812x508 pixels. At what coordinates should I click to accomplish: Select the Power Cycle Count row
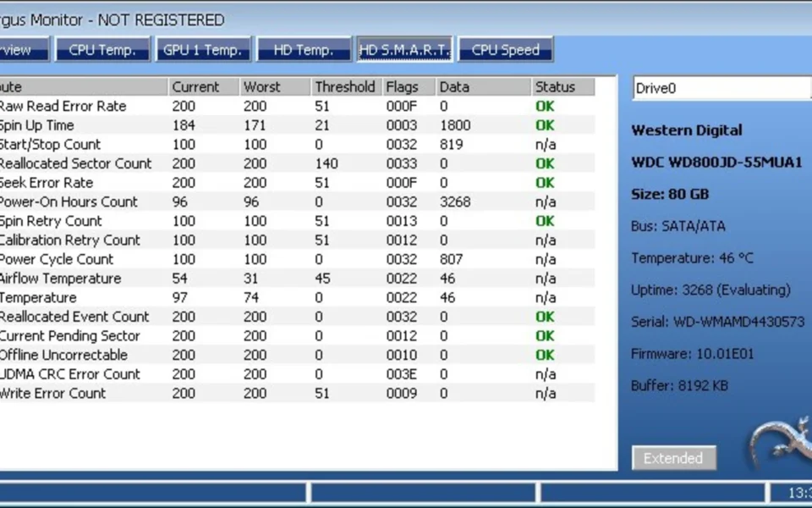click(297, 259)
